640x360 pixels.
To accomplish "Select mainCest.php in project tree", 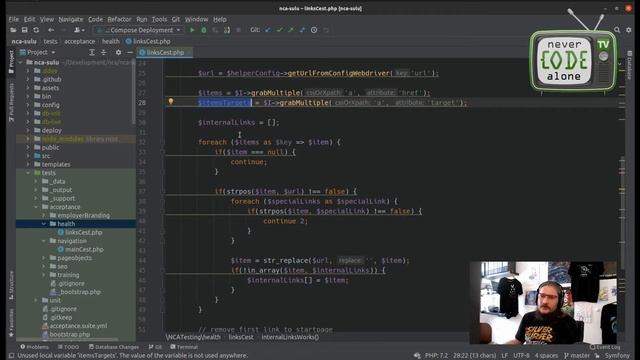I will (x=84, y=249).
